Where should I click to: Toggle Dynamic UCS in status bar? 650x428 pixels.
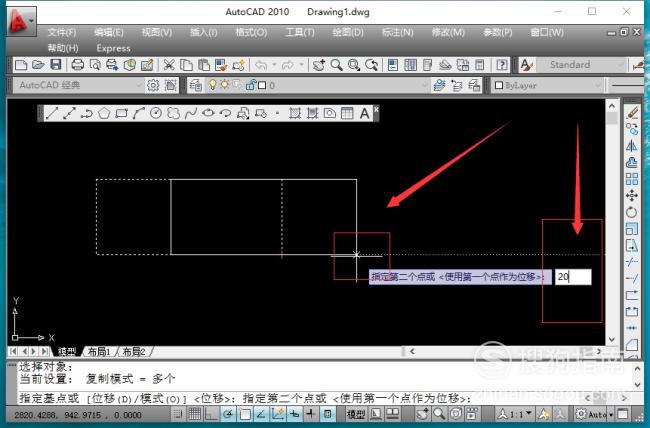click(277, 413)
